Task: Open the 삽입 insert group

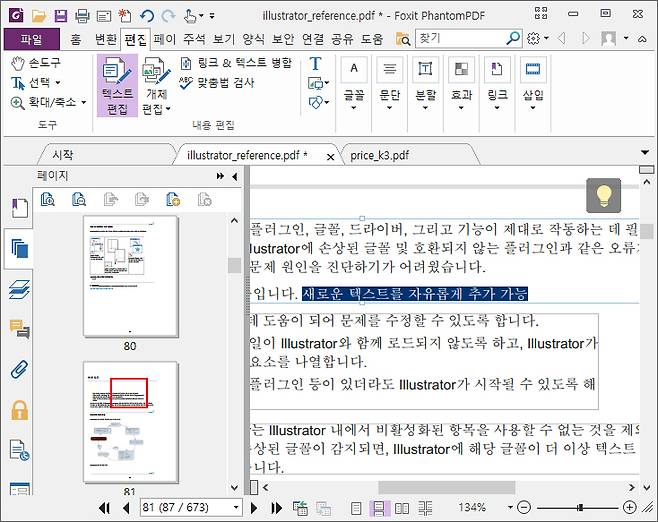Action: (533, 84)
